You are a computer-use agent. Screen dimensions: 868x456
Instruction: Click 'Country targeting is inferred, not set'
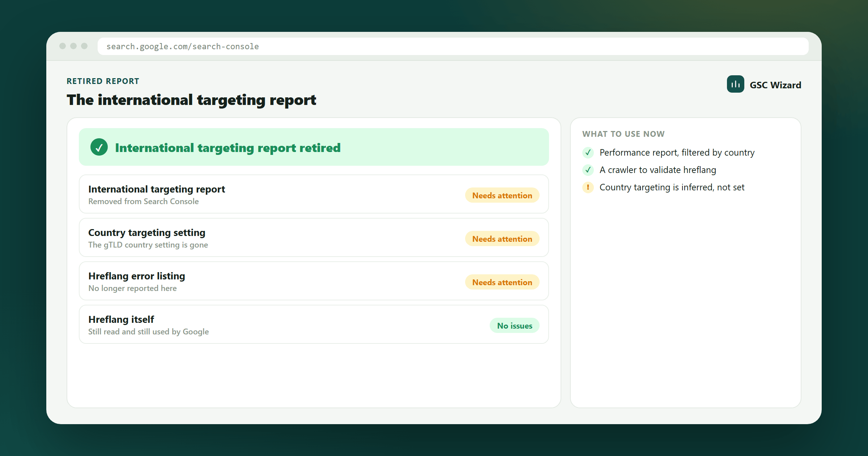[672, 187]
